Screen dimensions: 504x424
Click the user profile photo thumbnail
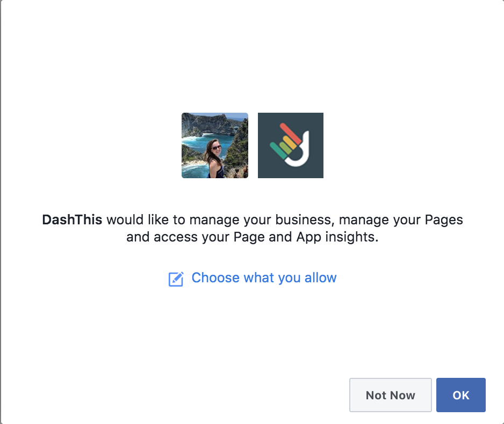coord(215,145)
